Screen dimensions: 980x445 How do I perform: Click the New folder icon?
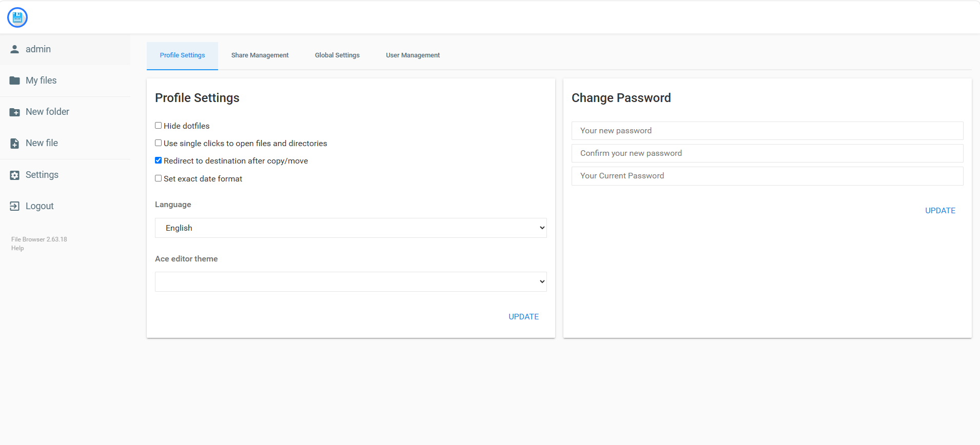[x=15, y=112]
